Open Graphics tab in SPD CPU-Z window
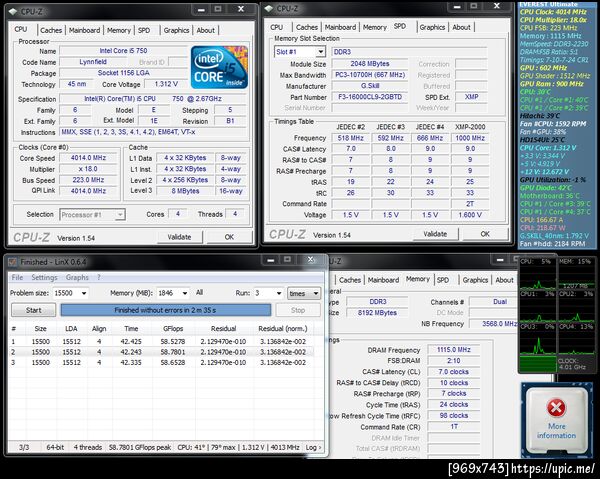600x479 pixels. coord(432,27)
